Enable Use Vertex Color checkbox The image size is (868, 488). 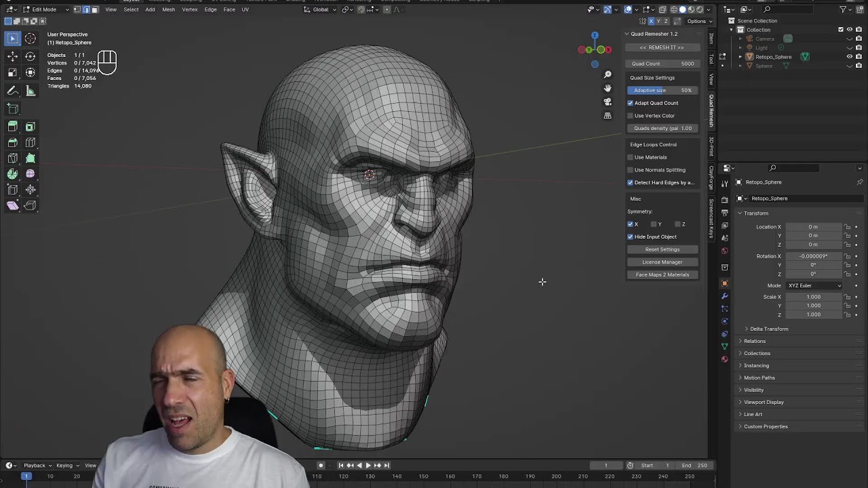[630, 116]
